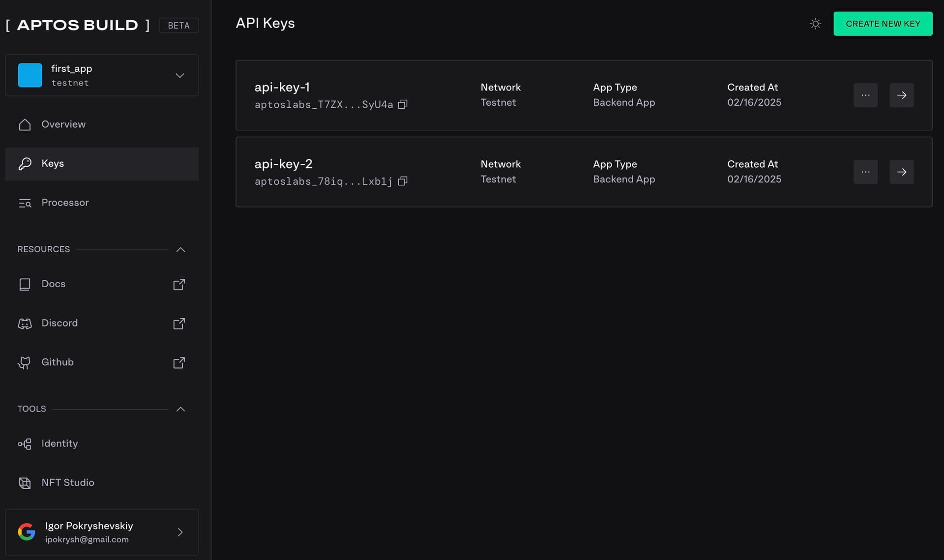Collapse the RESOURCES section

click(x=180, y=249)
